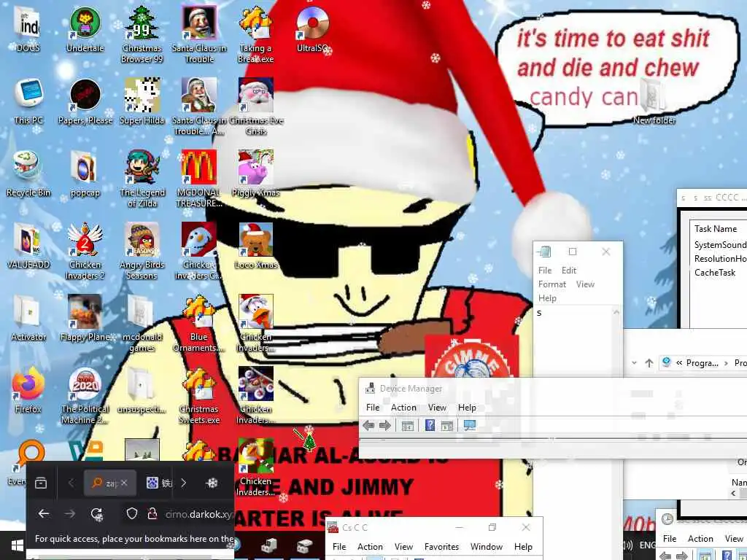Open Action menu in Device Manager

(x=403, y=408)
